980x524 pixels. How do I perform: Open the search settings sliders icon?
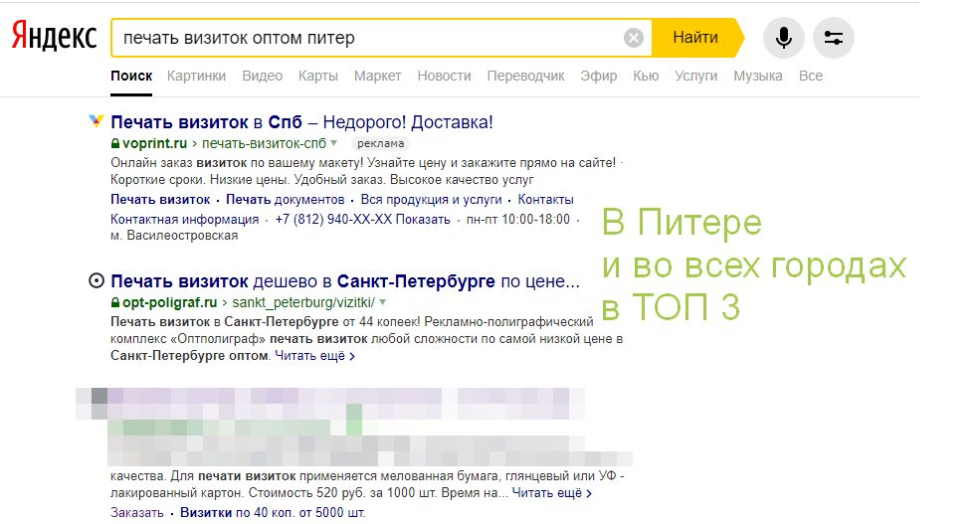[x=833, y=38]
